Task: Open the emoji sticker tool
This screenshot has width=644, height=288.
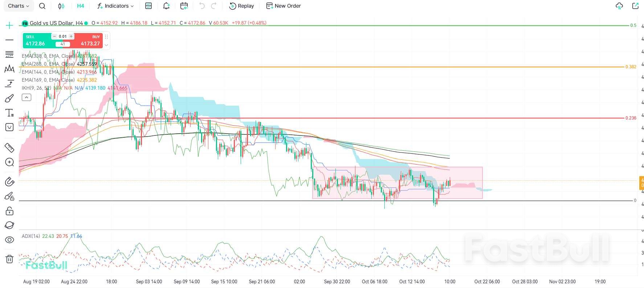Action: (x=9, y=127)
